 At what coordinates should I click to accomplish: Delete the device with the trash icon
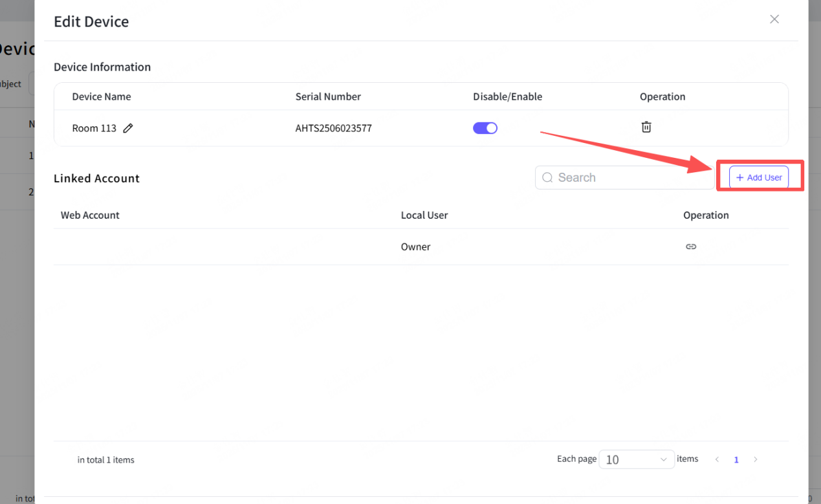[646, 127]
